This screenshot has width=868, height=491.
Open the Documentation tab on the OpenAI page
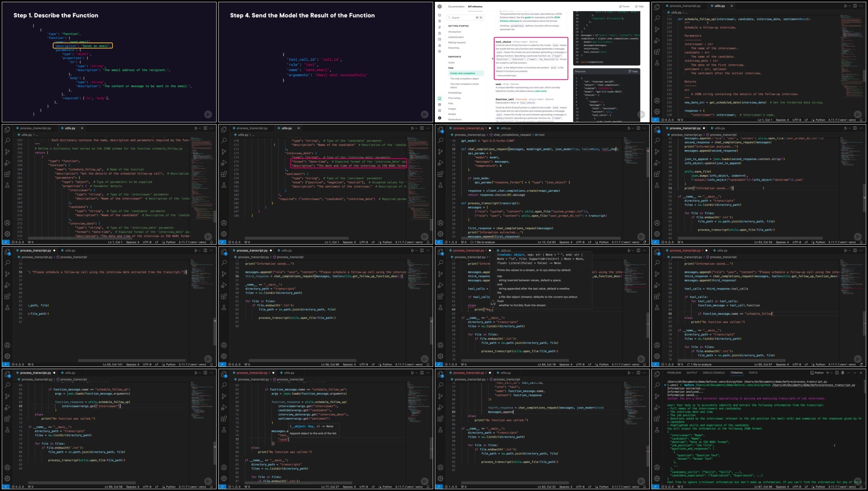coord(456,6)
